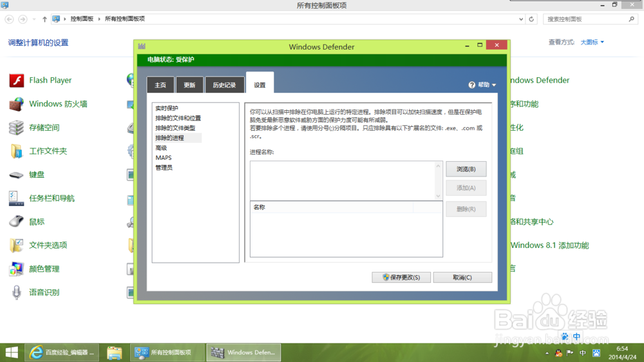Screen dimensions: 644x362
Task: Click the 搜索控制面板 search field
Action: tap(587, 19)
